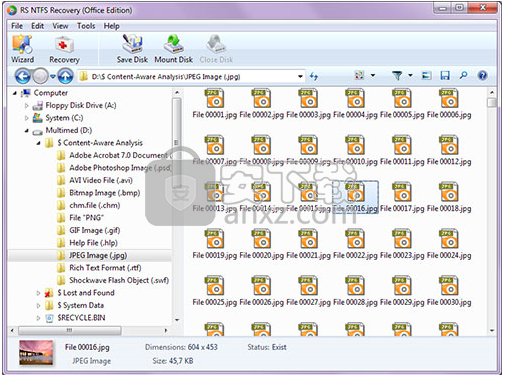Open the Tools menu
Viewport: 506px width, 375px height.
coord(86,26)
